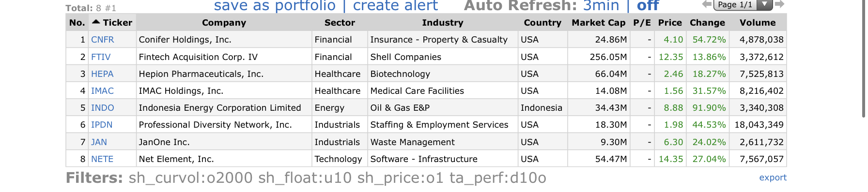Open the CNFR ticker link

[103, 40]
